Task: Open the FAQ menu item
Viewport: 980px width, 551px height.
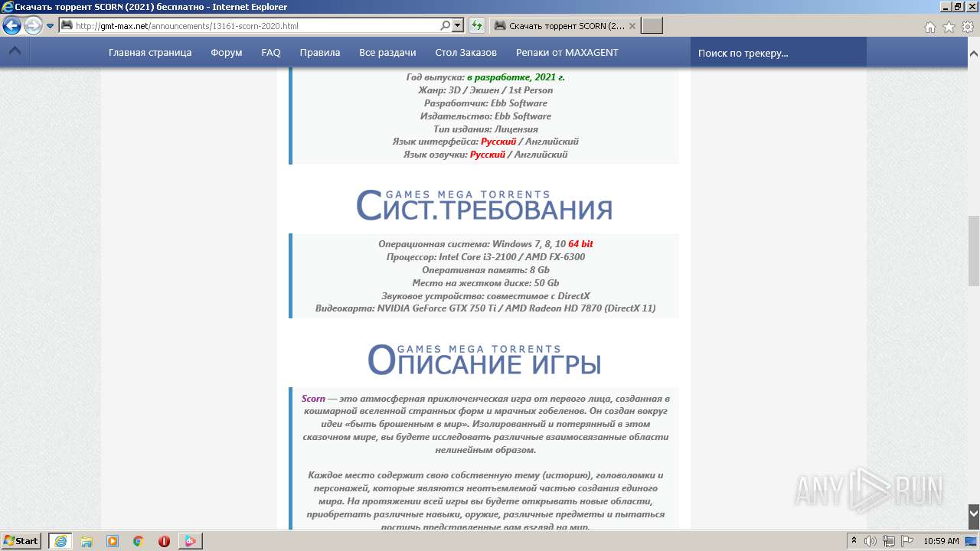Action: tap(271, 53)
